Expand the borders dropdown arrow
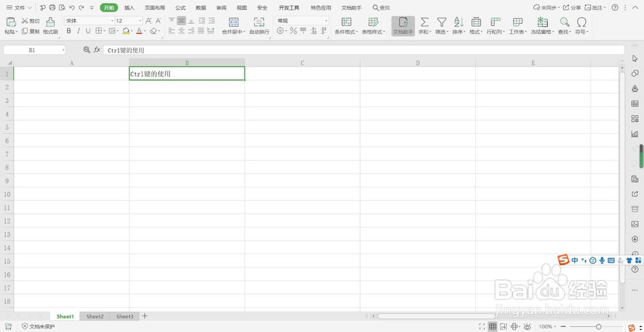 [104, 31]
